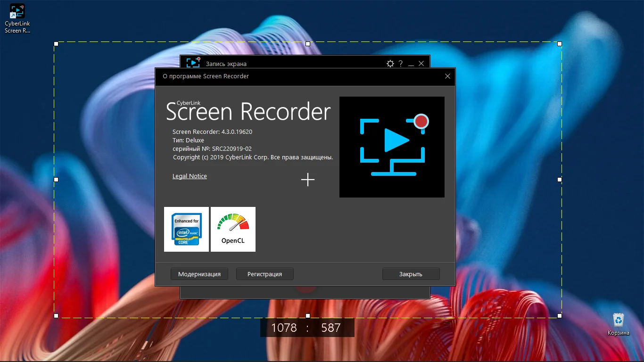The image size is (644, 362).
Task: Click the bottom-middle selection handle
Action: pyautogui.click(x=308, y=315)
